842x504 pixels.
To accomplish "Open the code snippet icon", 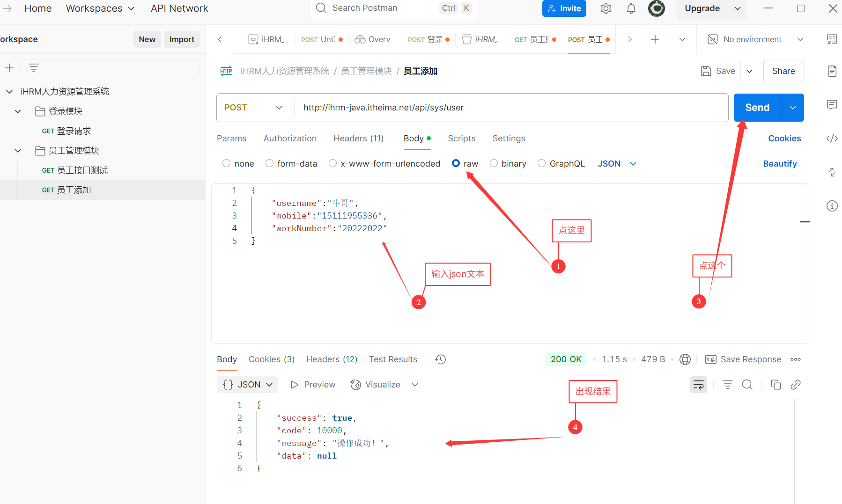I will click(x=832, y=138).
